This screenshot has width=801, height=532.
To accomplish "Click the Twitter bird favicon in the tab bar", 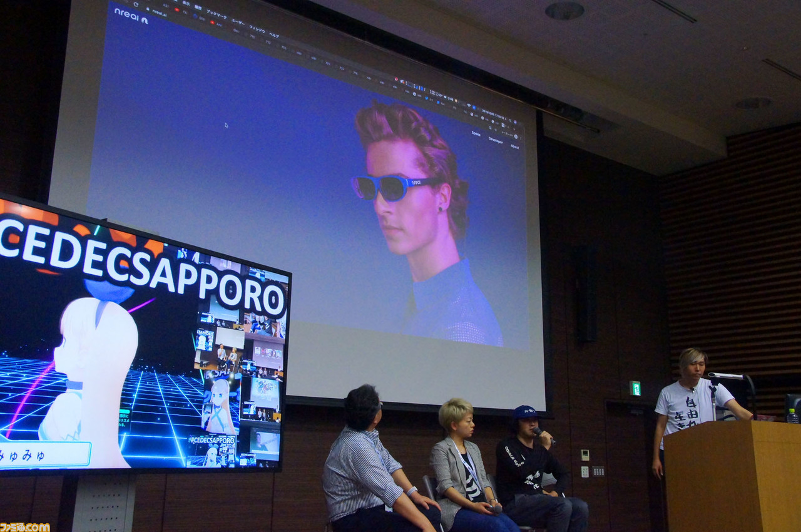I will (427, 99).
